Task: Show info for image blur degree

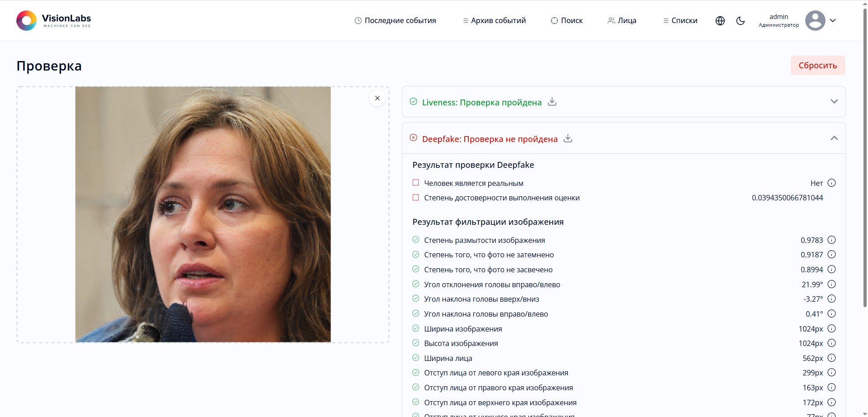Action: [831, 240]
